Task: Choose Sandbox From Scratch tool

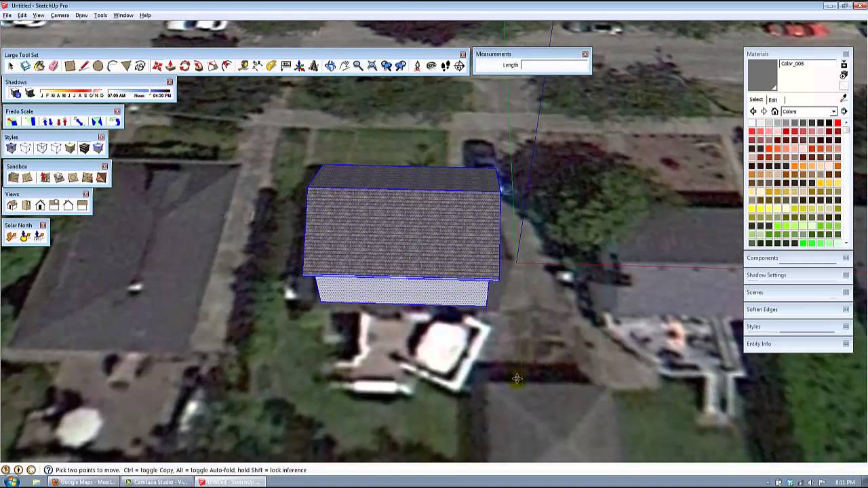Action: pos(27,178)
